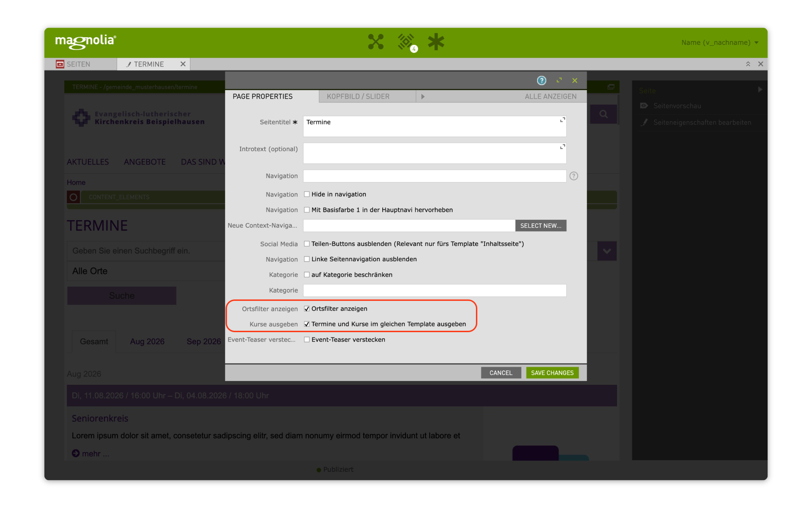
Task: Click the Select New button
Action: 540,226
